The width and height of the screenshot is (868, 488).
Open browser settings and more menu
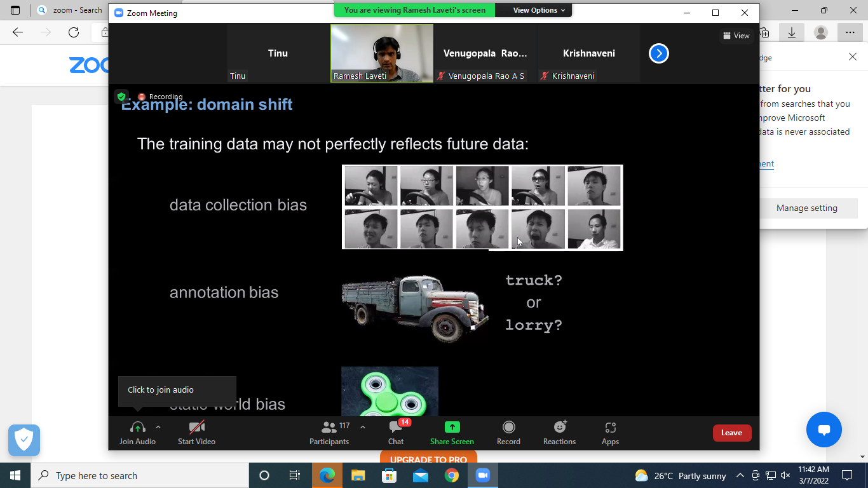pyautogui.click(x=850, y=32)
